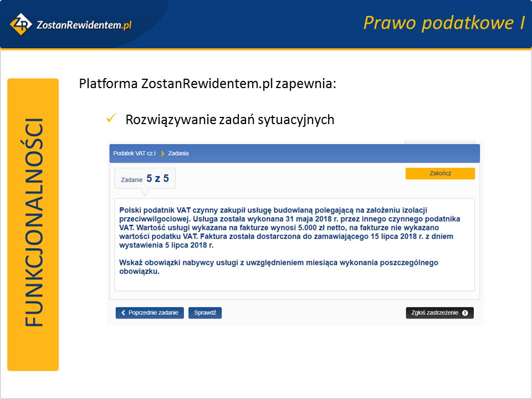Click the breadcrumb chevron separator arrow
This screenshot has height=399, width=532.
[162, 154]
